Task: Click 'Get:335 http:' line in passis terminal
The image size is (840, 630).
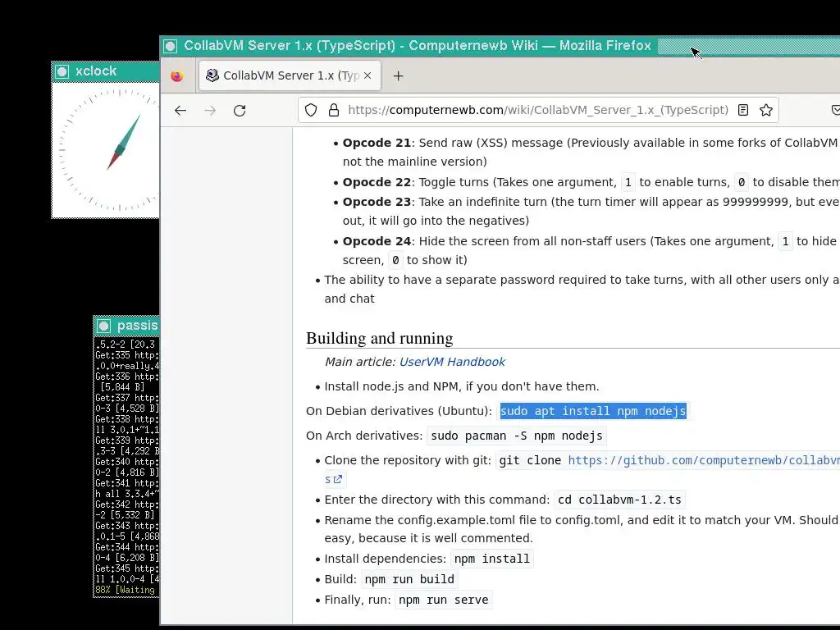Action: 127,355
